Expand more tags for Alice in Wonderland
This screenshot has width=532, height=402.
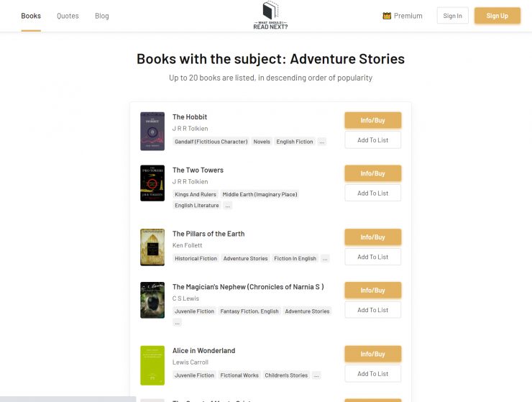(316, 375)
